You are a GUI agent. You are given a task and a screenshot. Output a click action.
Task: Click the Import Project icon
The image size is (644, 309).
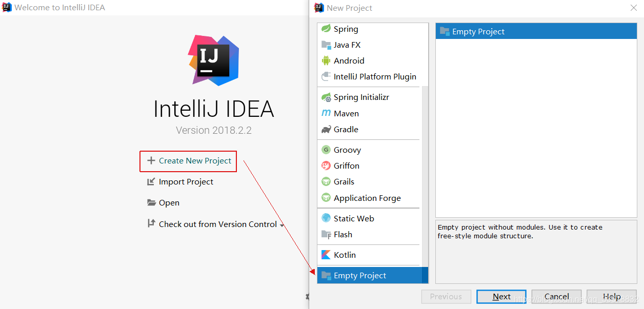point(151,181)
